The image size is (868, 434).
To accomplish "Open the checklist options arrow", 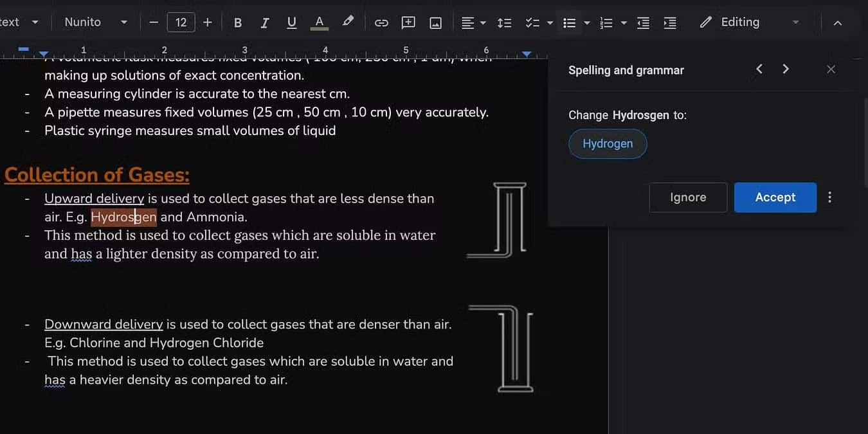I will (x=550, y=23).
